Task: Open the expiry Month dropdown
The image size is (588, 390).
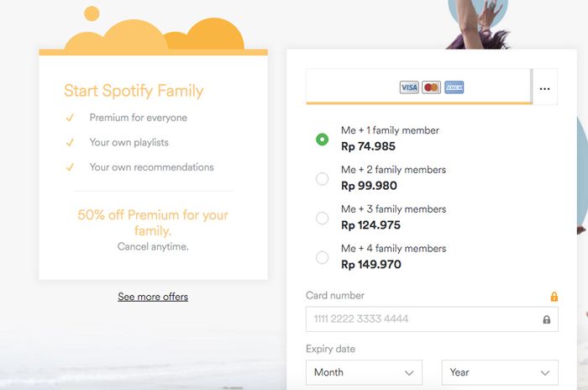Action: click(x=364, y=372)
